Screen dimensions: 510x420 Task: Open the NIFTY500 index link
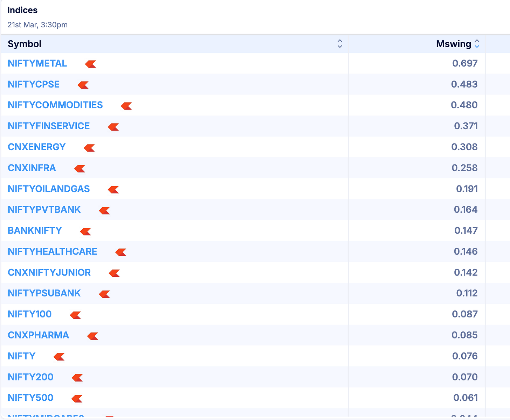click(30, 398)
